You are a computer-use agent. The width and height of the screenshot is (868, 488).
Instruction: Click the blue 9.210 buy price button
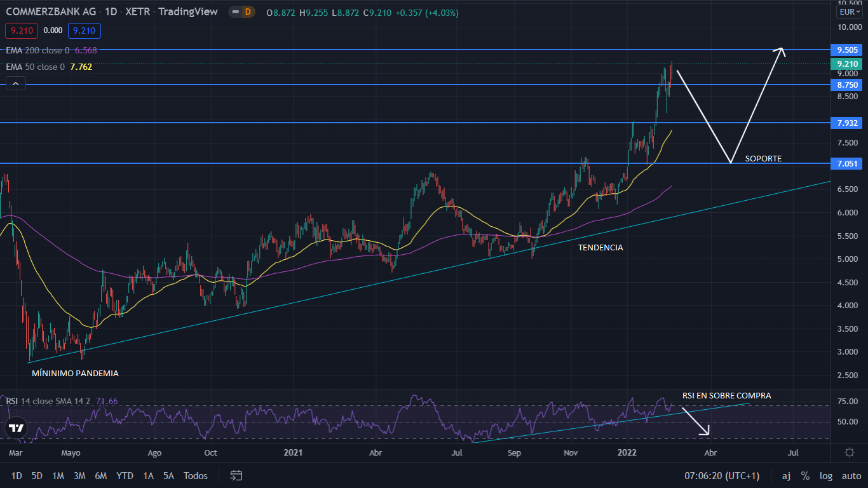pyautogui.click(x=85, y=30)
